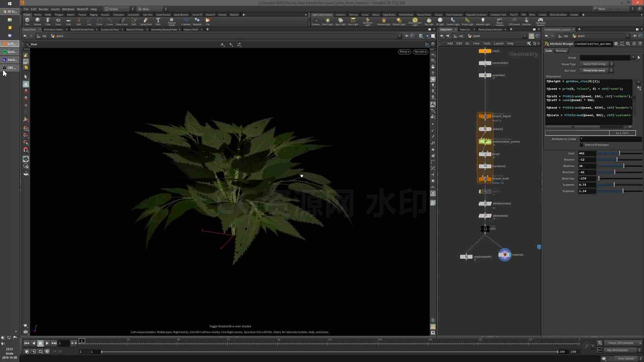Click the Stop playback button
644x362 pixels.
(x=40, y=343)
